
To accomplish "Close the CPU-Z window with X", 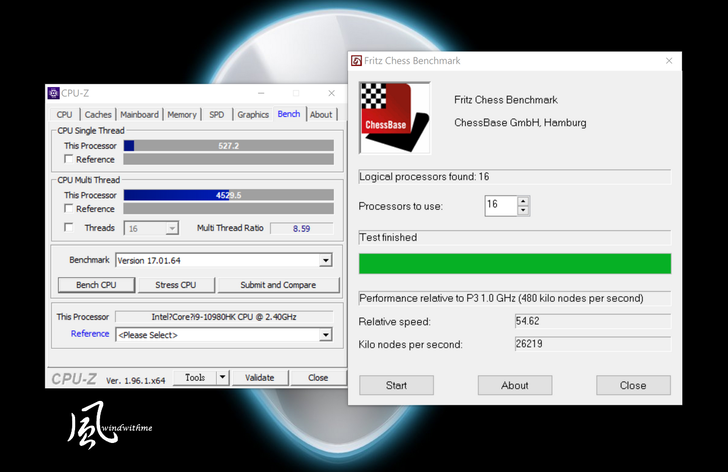I will pyautogui.click(x=331, y=93).
